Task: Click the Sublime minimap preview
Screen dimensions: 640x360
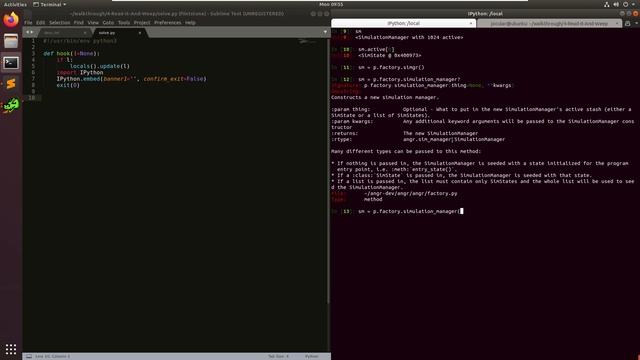Action: pos(307,42)
